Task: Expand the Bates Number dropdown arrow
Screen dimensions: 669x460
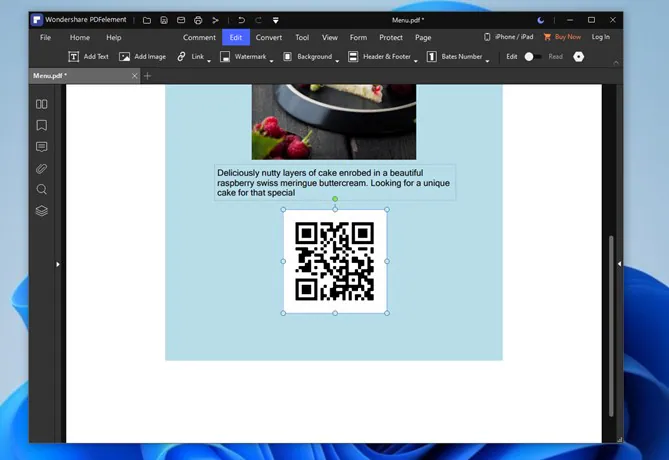Action: pyautogui.click(x=487, y=61)
